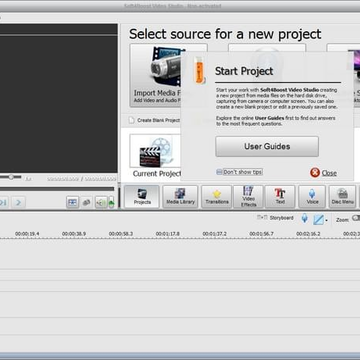Viewport: 360px width, 360px height.
Task: Click the full screen preview icon
Action: pos(72,202)
